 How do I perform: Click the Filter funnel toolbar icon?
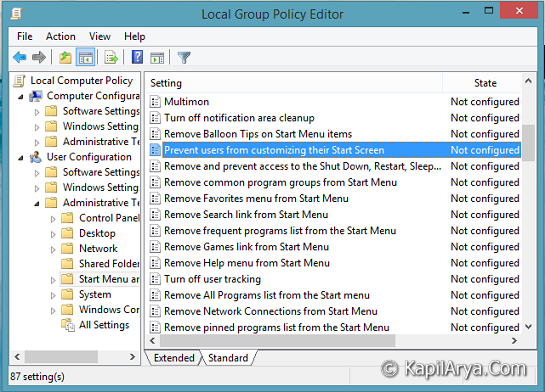(x=184, y=58)
